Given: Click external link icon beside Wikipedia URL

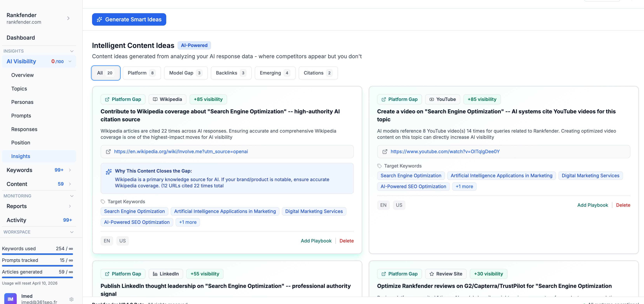Looking at the screenshot, I should point(108,152).
